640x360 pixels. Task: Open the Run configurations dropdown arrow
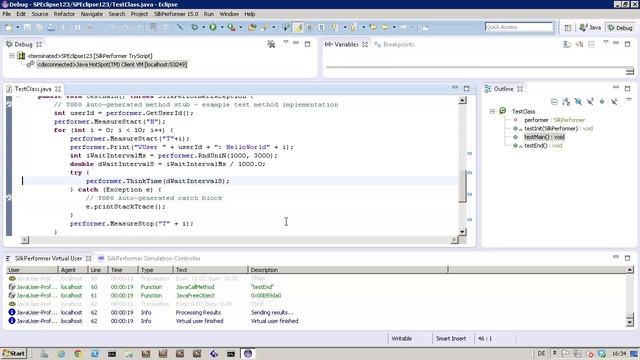[x=222, y=27]
